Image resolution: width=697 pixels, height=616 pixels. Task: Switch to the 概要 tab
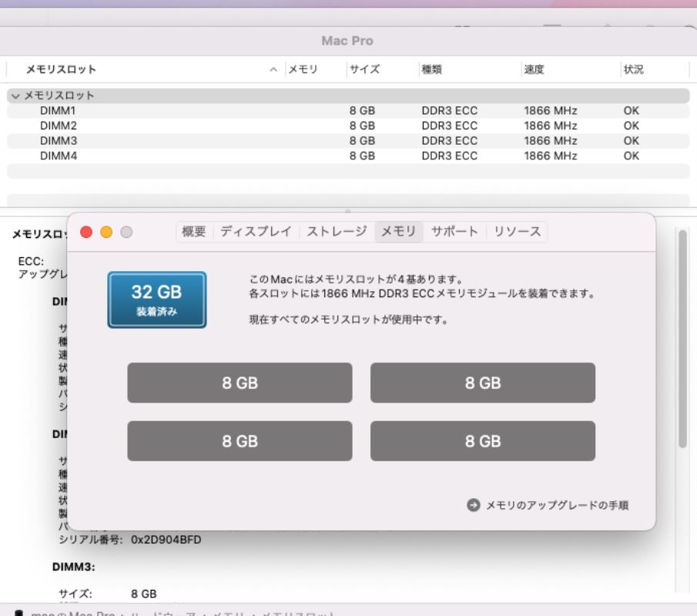(x=194, y=231)
